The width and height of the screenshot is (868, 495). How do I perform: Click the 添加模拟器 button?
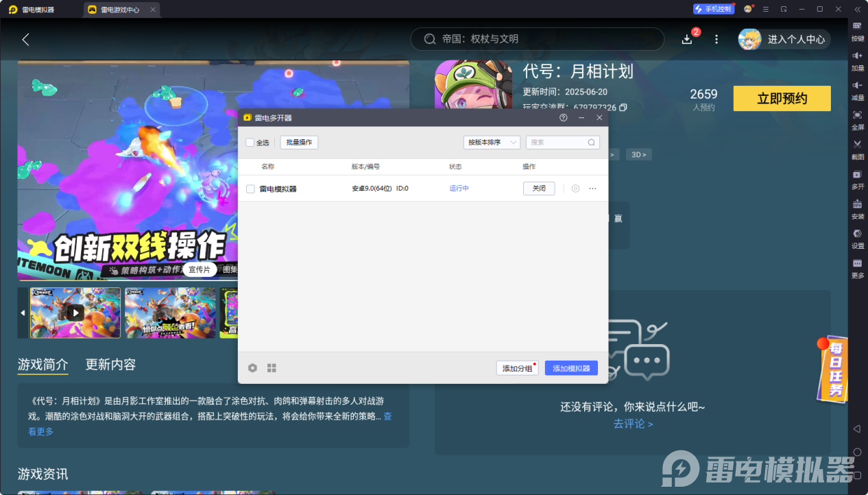tap(571, 368)
